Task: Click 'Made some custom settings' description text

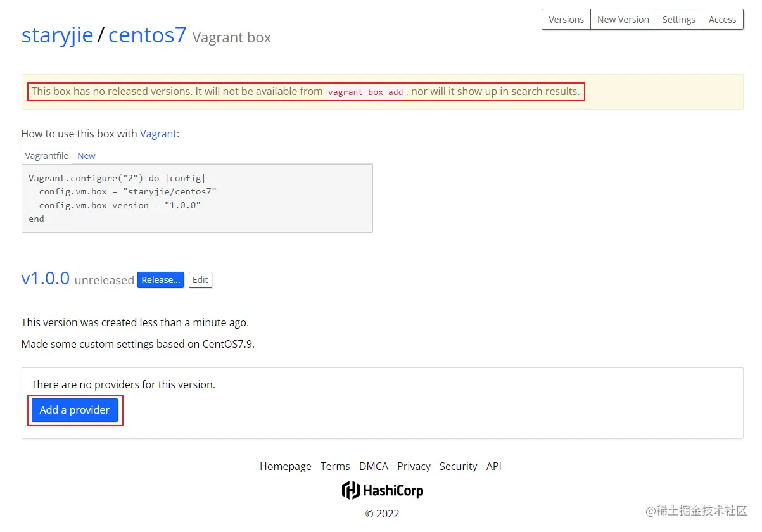Action: coord(138,344)
